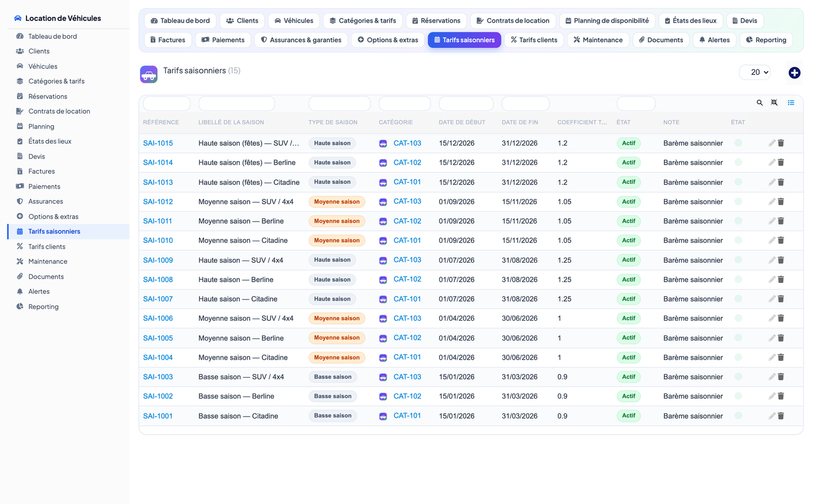815x504 pixels.
Task: Open the SAI-1010 reference link
Action: click(x=158, y=241)
